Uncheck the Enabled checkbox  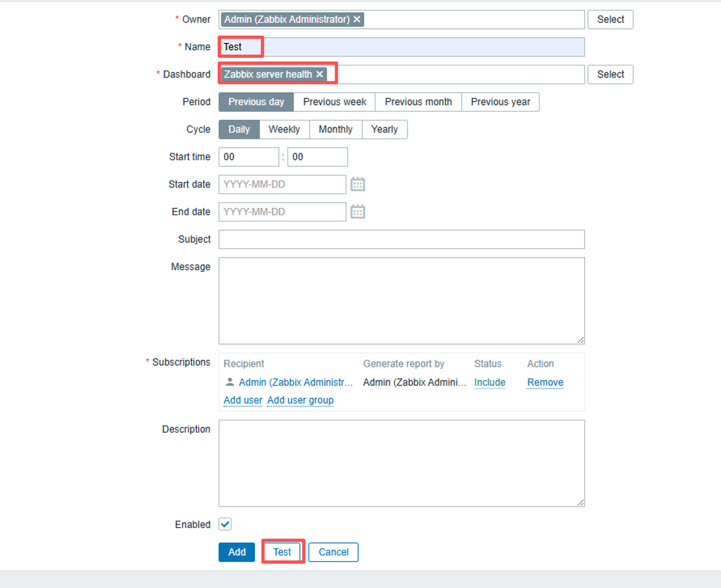(225, 524)
